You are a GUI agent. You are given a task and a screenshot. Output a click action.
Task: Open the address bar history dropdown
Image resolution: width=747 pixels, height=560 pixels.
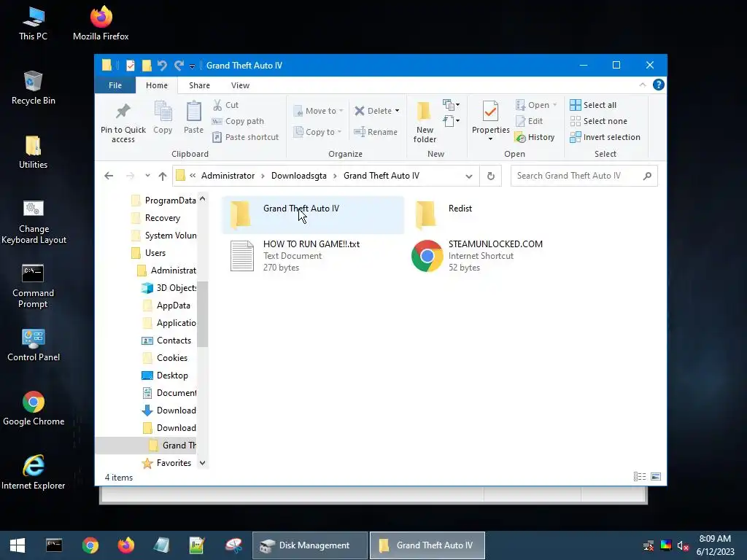(469, 176)
